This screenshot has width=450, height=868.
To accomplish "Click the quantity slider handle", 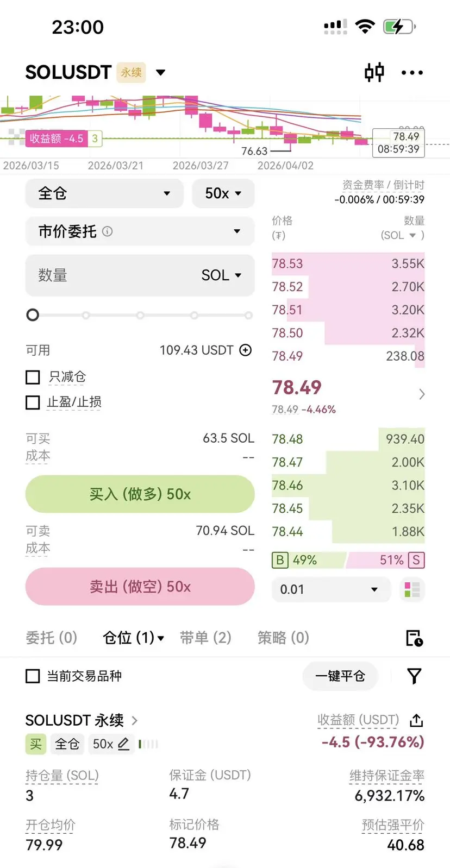I will tap(33, 315).
